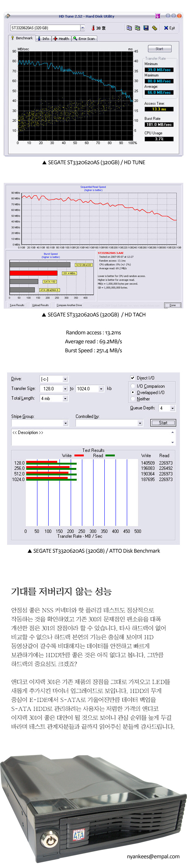The image size is (187, 868).
Task: Click the red Write legend swatch
Action: 79,456
